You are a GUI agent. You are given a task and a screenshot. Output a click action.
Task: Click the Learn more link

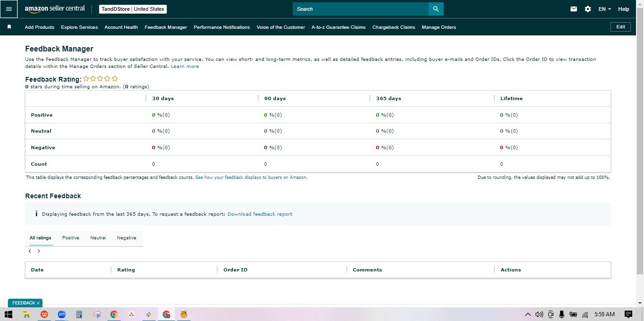click(x=185, y=67)
